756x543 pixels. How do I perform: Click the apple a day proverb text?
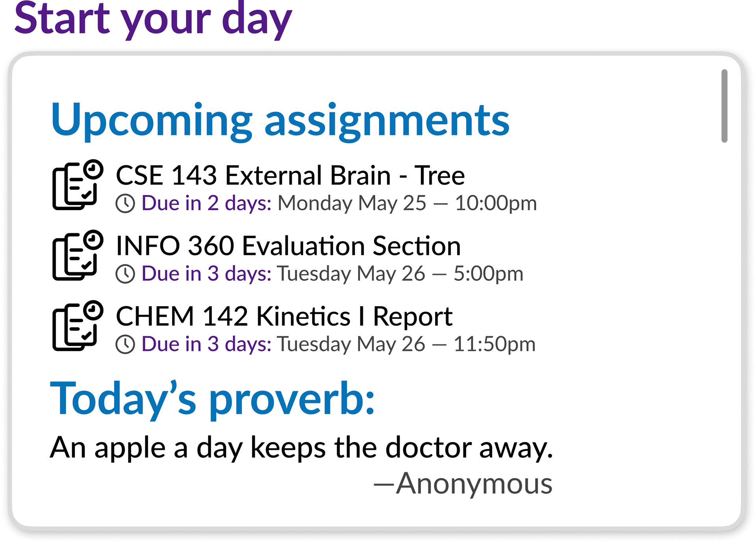301,448
